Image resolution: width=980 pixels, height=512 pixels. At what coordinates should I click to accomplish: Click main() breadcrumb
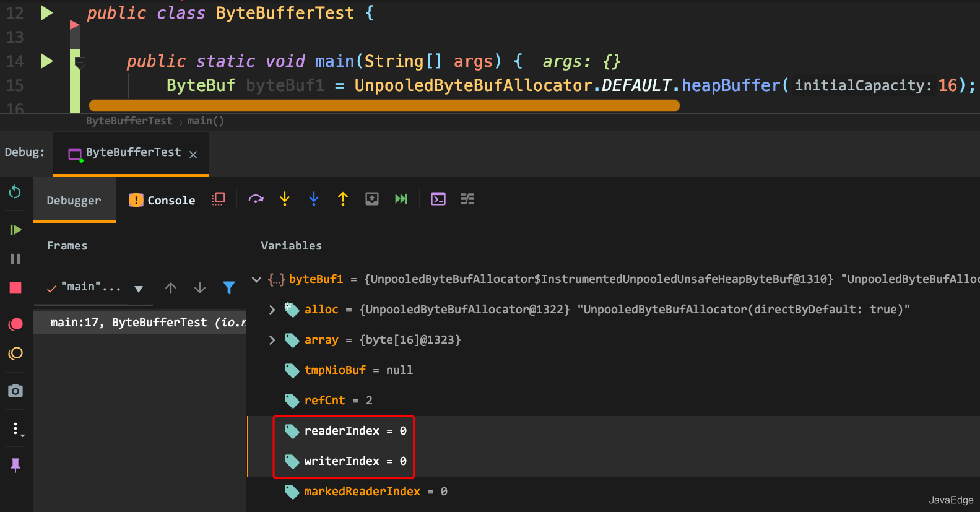[206, 121]
